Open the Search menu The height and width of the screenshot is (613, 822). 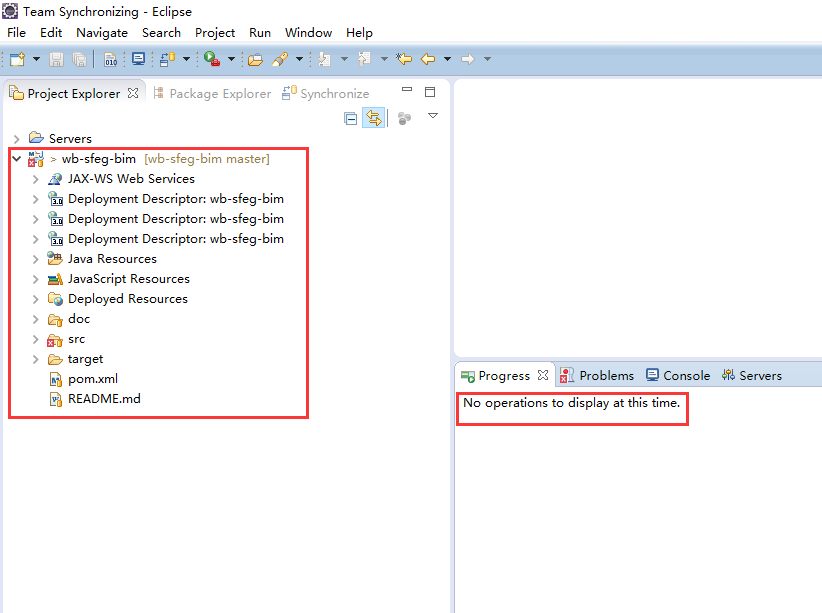coord(161,33)
